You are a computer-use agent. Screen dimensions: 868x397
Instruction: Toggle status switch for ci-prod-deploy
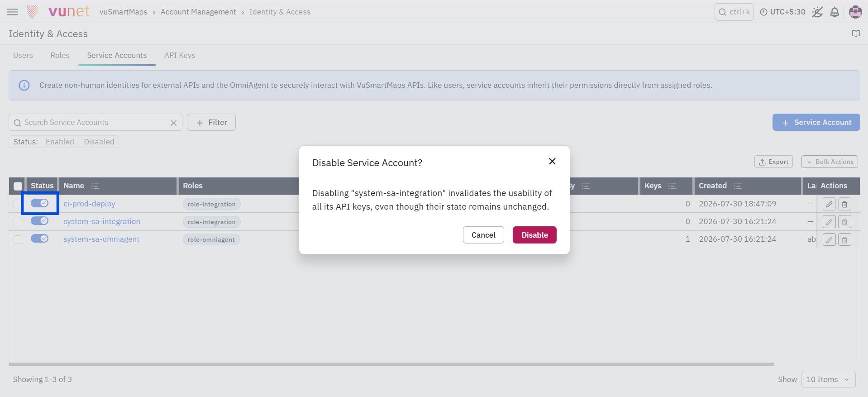click(40, 203)
